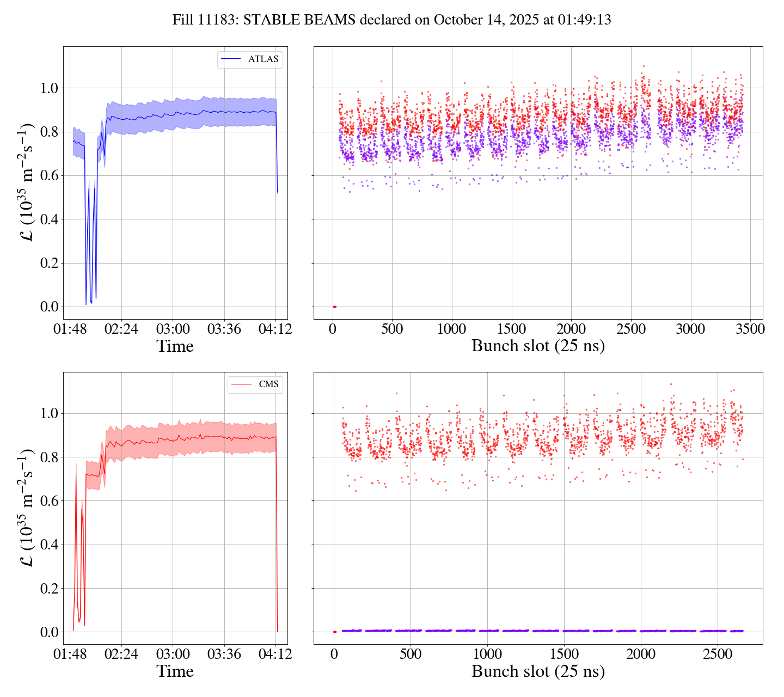
Task: Click the 04:12 tick on CMS time axis
Action: 275,655
